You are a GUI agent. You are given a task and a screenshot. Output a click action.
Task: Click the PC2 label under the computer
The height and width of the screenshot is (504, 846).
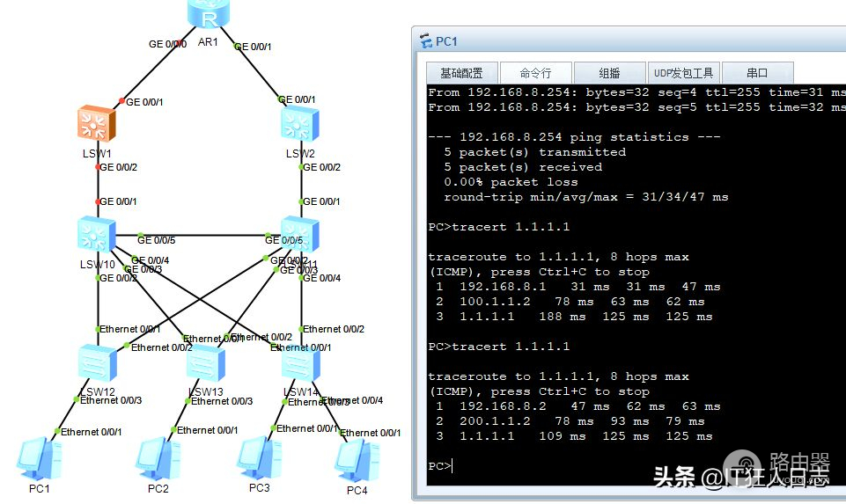pyautogui.click(x=158, y=488)
